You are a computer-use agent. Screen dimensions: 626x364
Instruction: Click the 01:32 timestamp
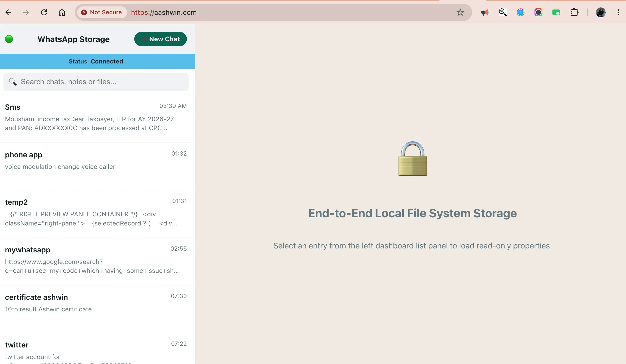point(179,154)
